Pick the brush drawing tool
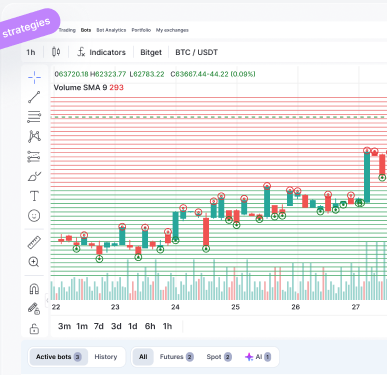Image resolution: width=387 pixels, height=375 pixels. pos(34,176)
